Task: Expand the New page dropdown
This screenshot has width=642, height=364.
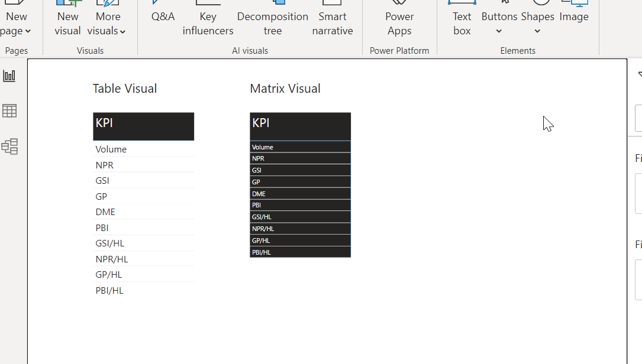Action: pyautogui.click(x=27, y=31)
